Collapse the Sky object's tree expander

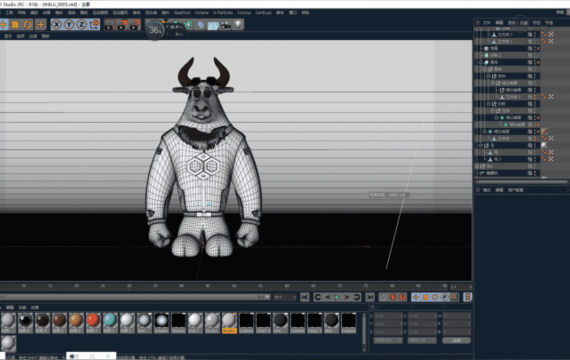tap(477, 166)
